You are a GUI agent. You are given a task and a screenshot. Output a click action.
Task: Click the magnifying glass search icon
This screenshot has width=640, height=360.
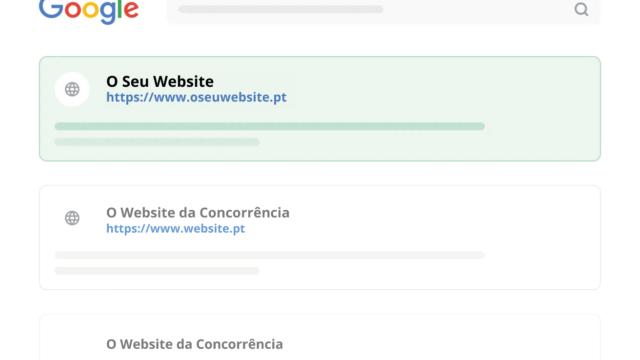coord(581,9)
